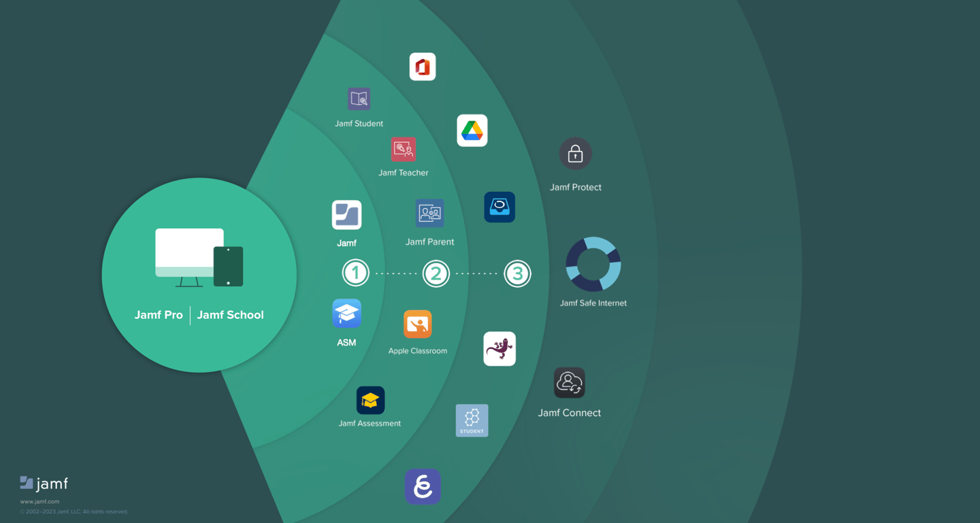
Task: Select the Google Drive icon
Action: click(x=472, y=131)
